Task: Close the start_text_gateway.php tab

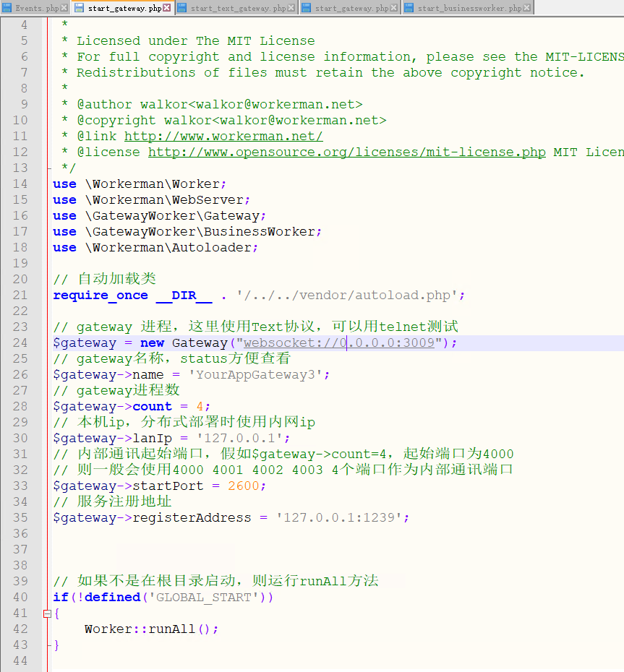Action: [291, 8]
